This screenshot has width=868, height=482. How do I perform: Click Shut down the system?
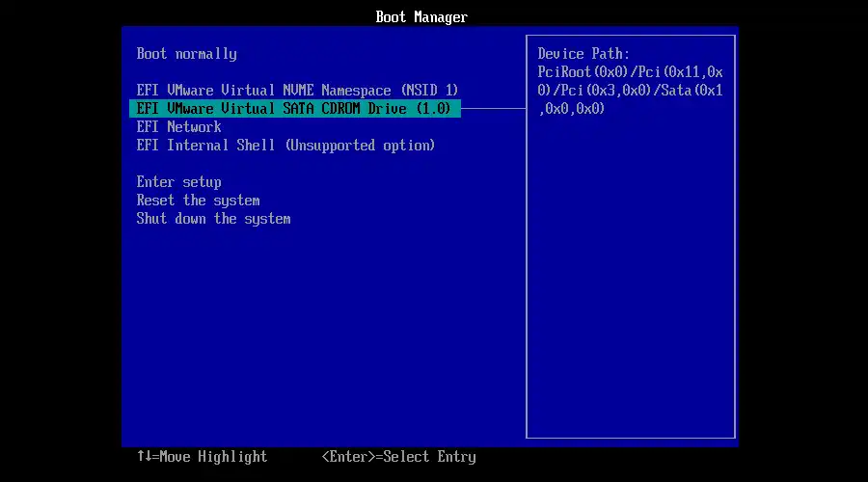213,219
